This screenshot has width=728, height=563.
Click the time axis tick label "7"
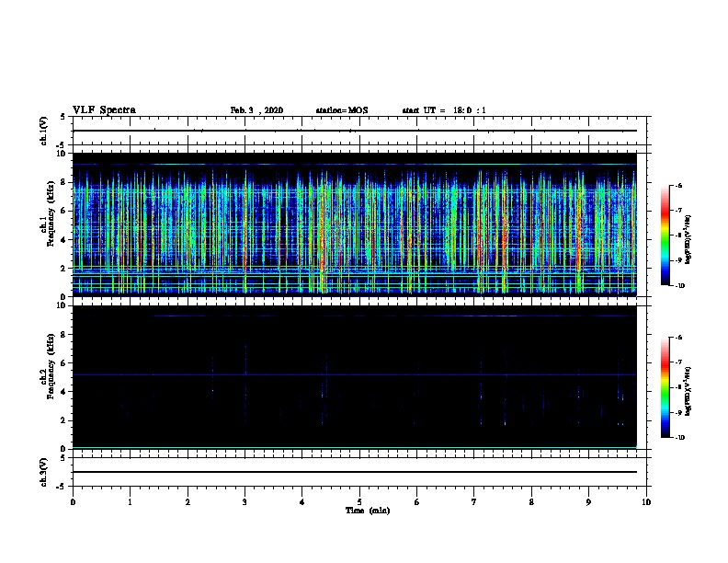pos(474,502)
